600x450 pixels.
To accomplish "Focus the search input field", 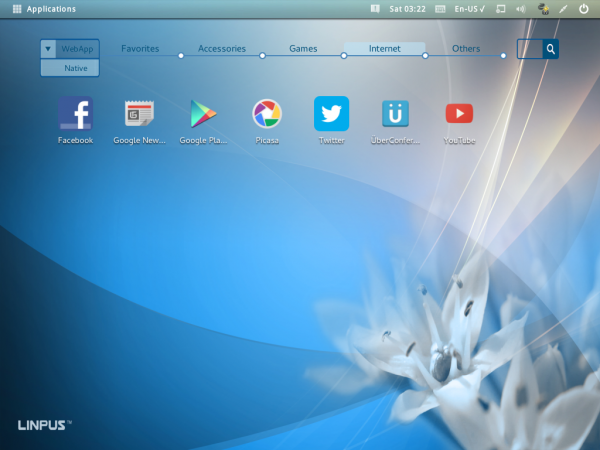I will pos(530,49).
